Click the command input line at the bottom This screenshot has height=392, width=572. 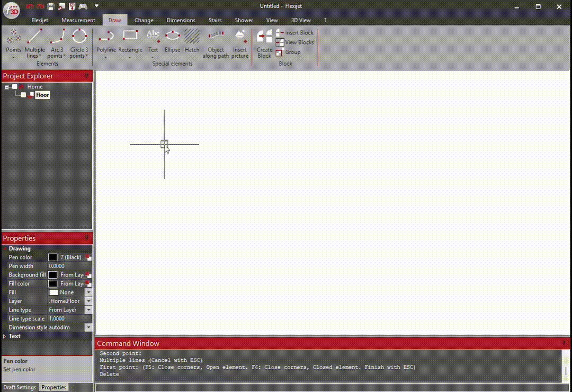tap(332, 387)
